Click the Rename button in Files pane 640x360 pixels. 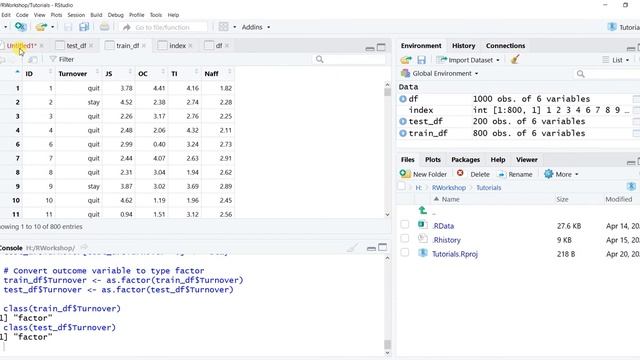click(515, 174)
